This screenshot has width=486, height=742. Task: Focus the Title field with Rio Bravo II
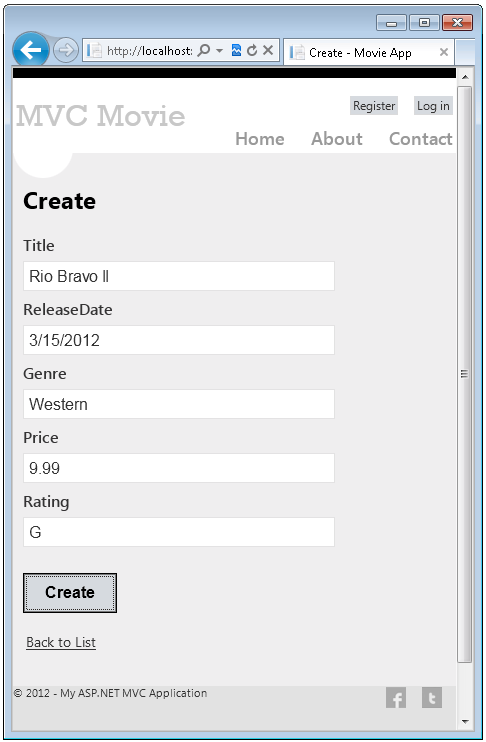click(179, 276)
